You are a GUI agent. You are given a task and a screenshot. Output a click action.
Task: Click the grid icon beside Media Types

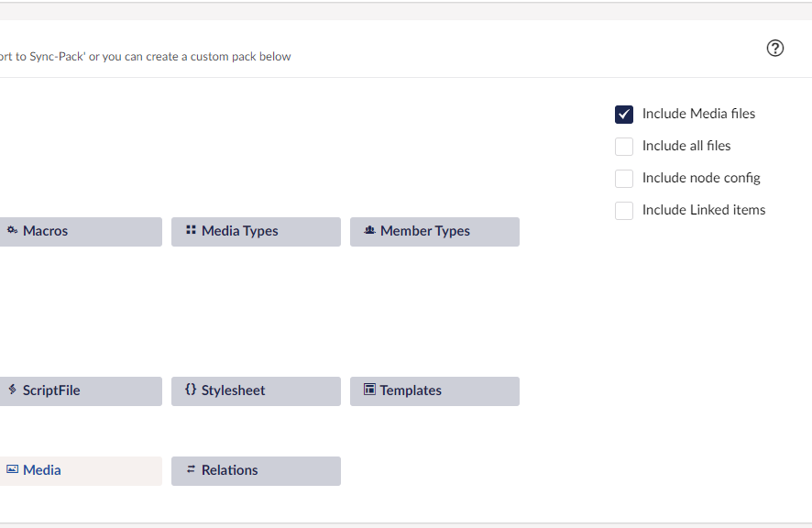192,230
